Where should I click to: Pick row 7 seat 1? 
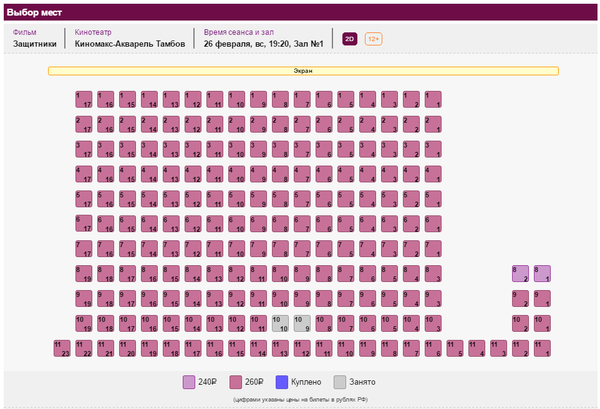tap(433, 249)
